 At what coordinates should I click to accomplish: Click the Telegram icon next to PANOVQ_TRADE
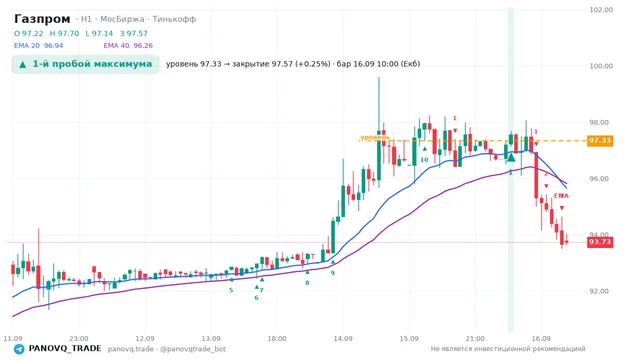point(19,349)
